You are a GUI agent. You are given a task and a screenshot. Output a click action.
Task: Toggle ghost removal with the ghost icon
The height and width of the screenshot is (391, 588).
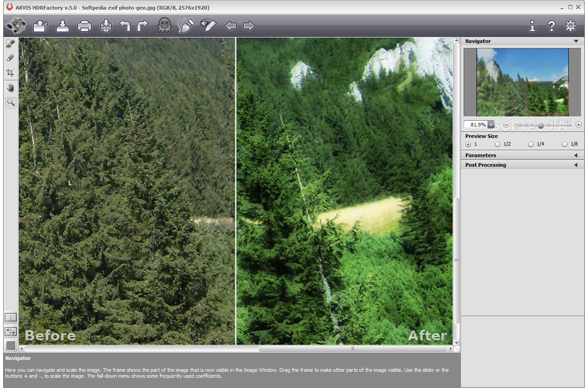click(x=164, y=26)
